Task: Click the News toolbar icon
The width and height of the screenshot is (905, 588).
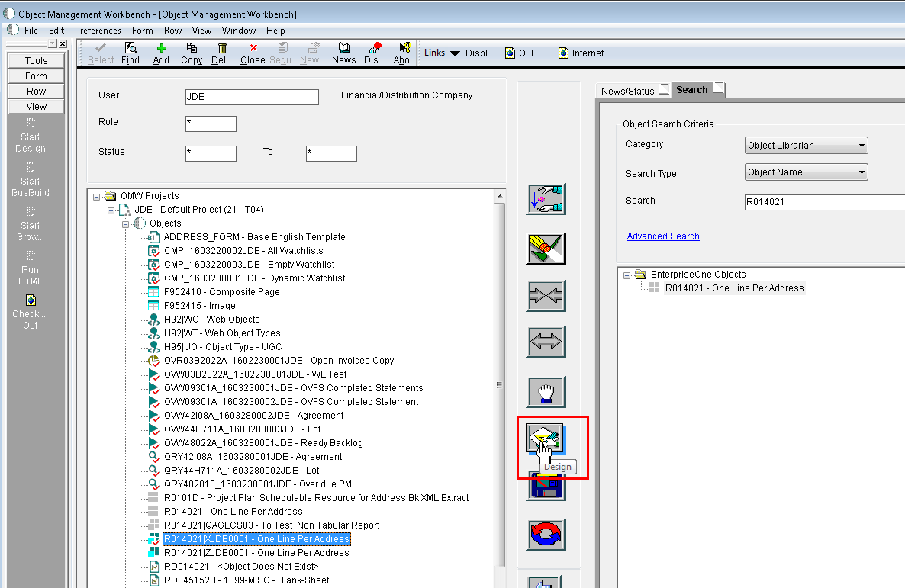Action: point(343,53)
